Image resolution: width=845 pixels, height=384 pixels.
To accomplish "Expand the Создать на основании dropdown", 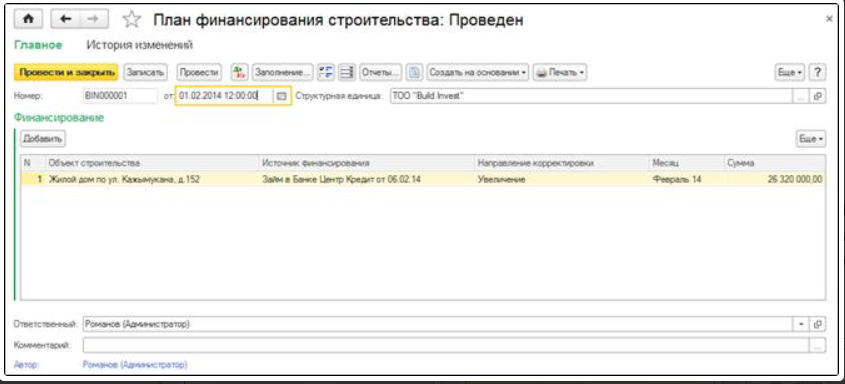I will 477,72.
